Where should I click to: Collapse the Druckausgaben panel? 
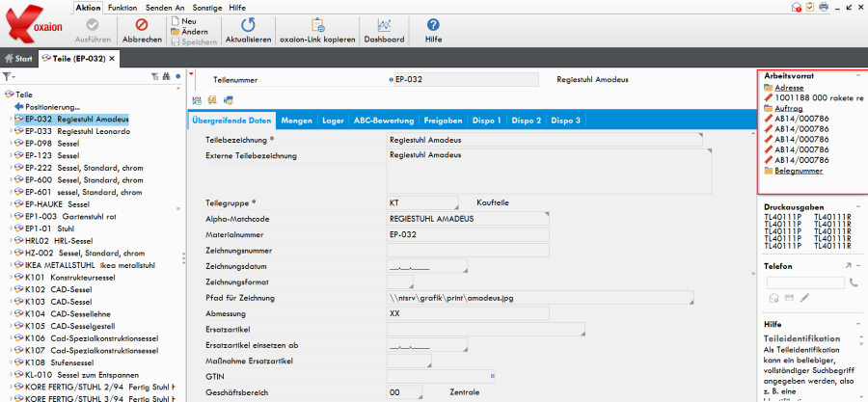point(860,206)
